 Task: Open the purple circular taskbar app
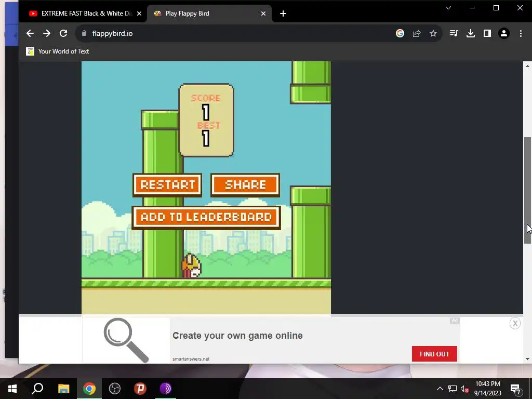166,389
